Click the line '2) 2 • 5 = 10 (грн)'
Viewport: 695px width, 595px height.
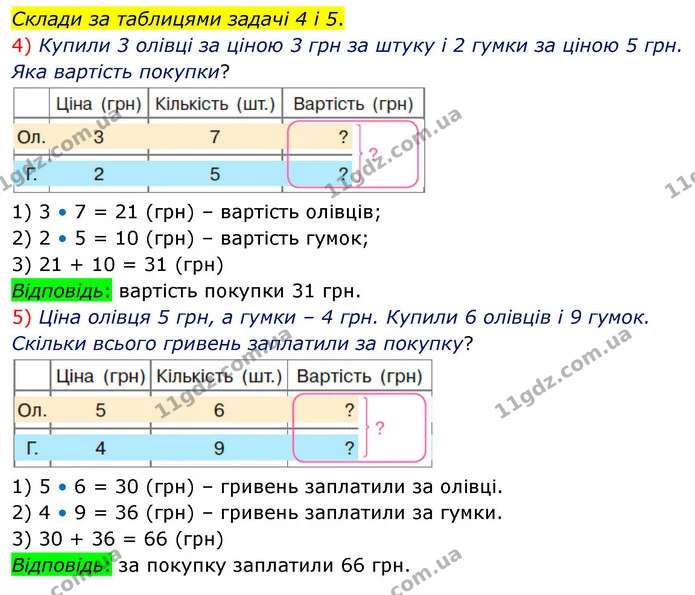[103, 239]
